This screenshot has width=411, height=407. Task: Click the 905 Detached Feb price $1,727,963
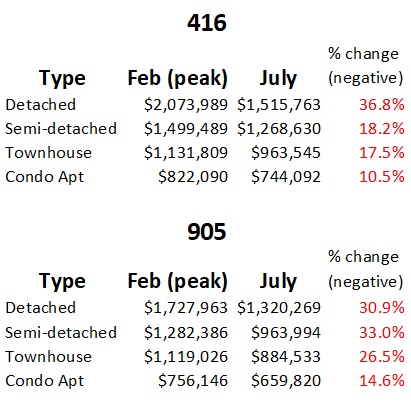point(186,308)
